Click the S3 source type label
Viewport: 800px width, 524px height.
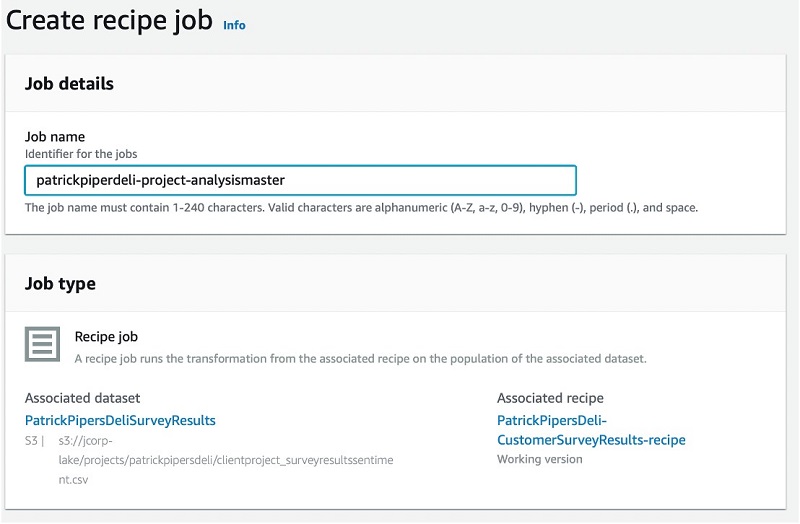click(31, 441)
